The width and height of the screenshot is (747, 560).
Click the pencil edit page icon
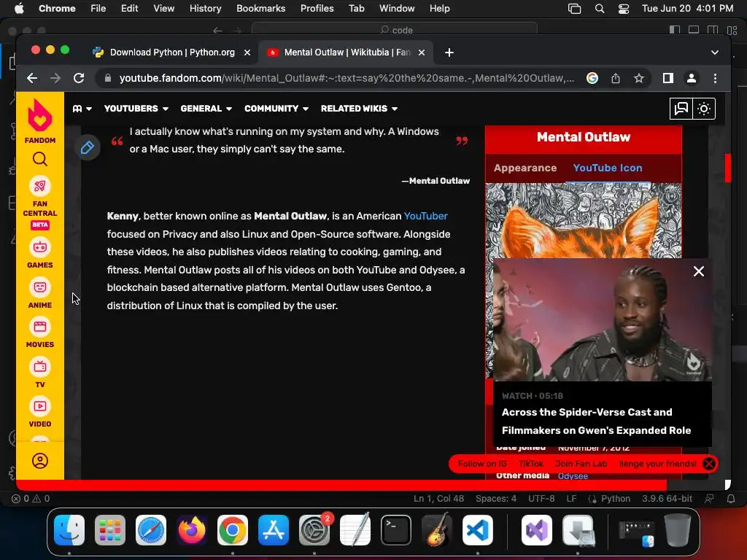pyautogui.click(x=88, y=147)
